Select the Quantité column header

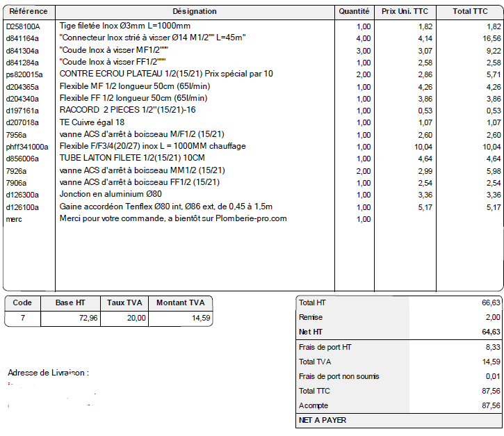(x=355, y=12)
